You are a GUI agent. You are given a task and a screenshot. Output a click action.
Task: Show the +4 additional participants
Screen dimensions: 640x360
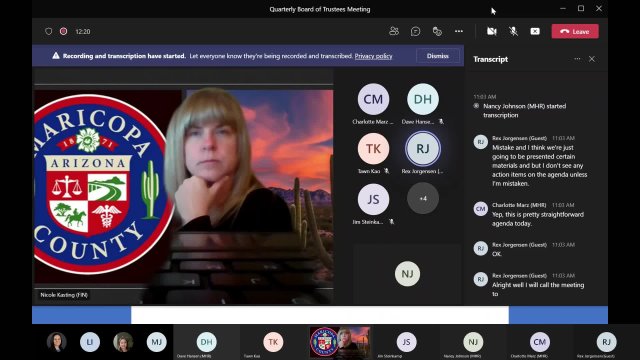click(423, 198)
